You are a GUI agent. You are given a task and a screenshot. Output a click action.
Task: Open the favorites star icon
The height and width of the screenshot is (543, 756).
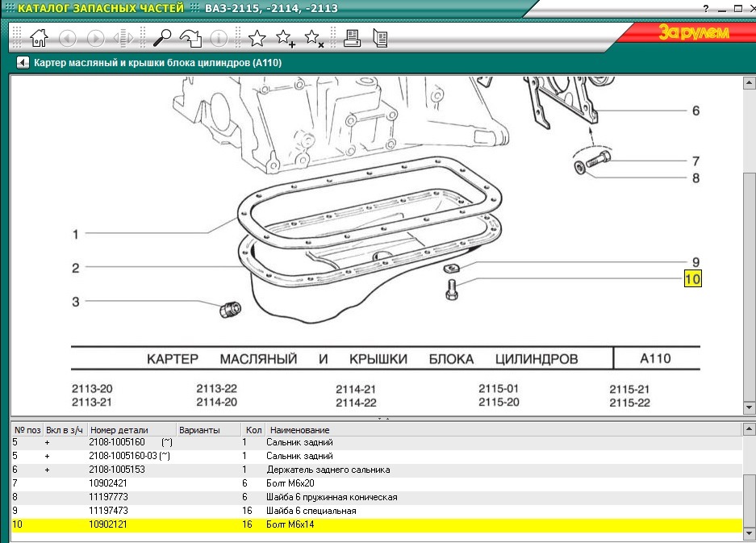click(x=257, y=38)
